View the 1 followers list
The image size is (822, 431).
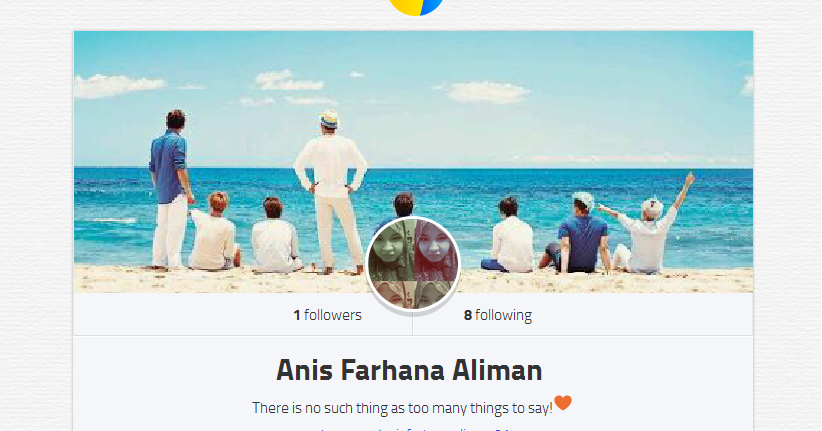tap(327, 315)
